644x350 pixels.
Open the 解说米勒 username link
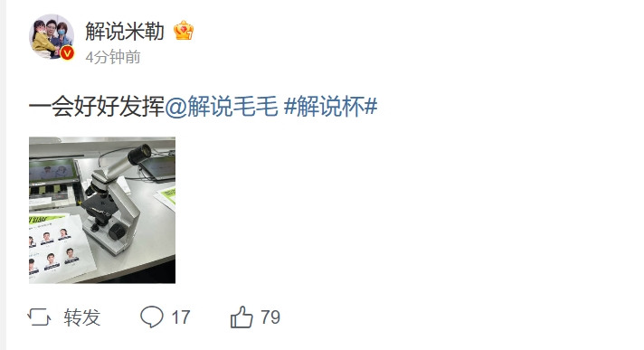coord(125,32)
